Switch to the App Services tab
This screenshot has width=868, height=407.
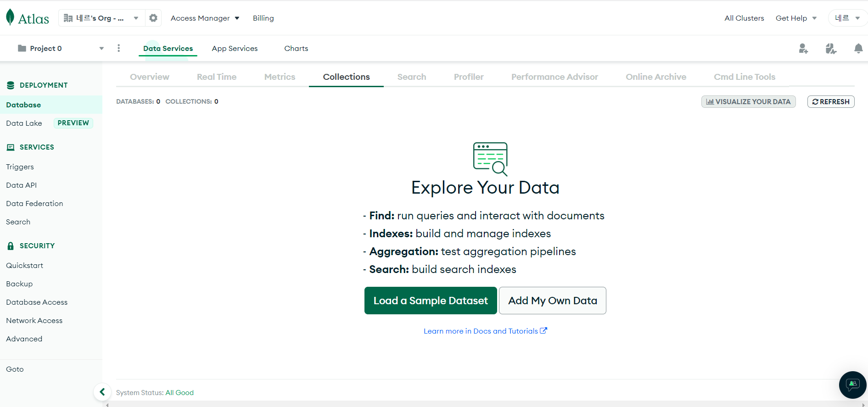pos(235,49)
